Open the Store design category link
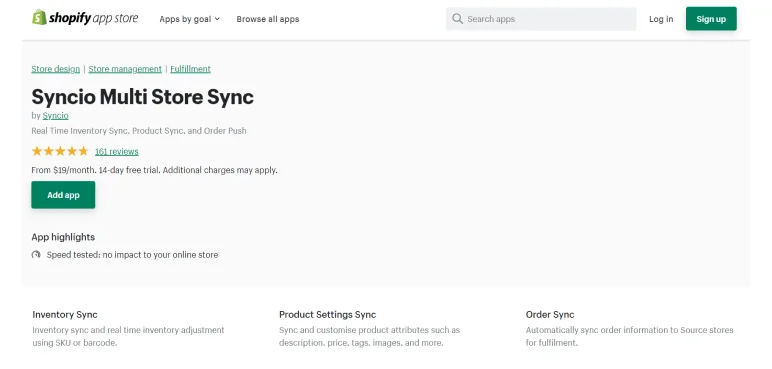Image resolution: width=772 pixels, height=369 pixels. [x=56, y=69]
